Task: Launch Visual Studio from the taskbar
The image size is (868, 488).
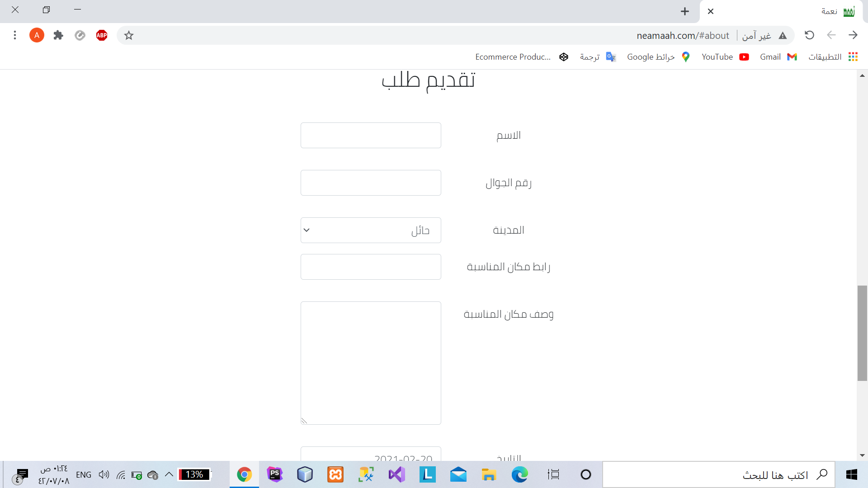Action: 396,474
